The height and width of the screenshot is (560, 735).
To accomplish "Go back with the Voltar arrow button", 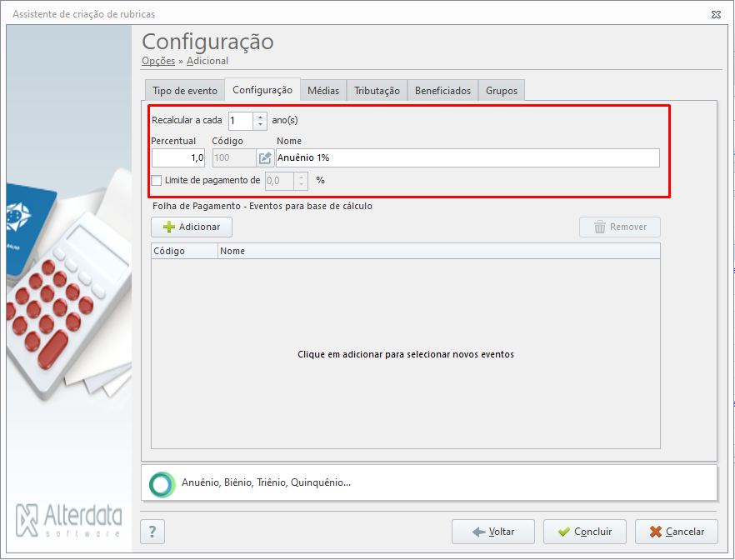I will click(x=493, y=532).
